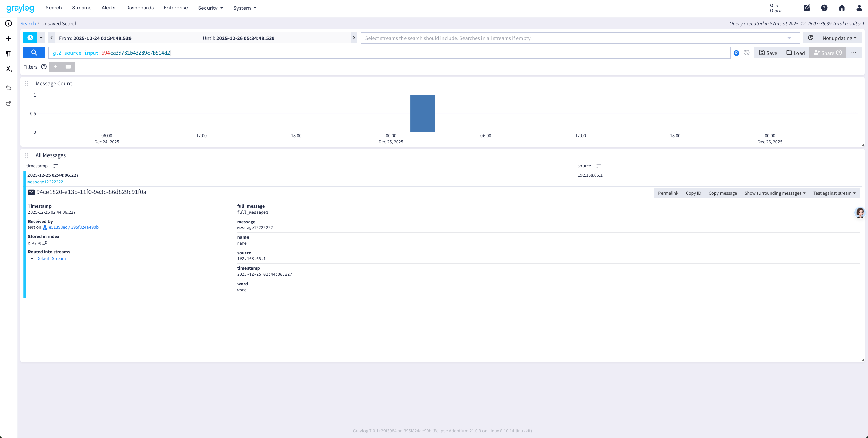868x438 pixels.
Task: Click the home icon in header
Action: [842, 8]
